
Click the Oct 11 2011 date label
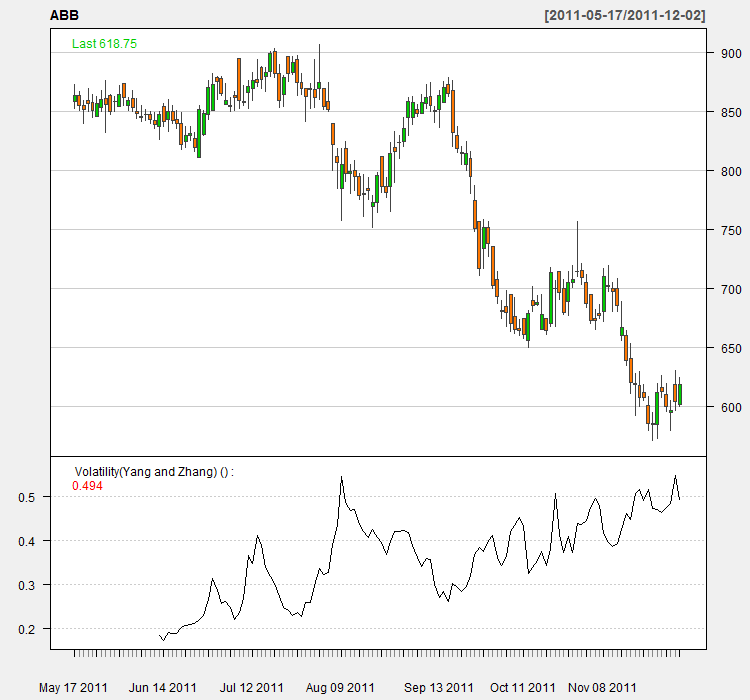point(523,688)
